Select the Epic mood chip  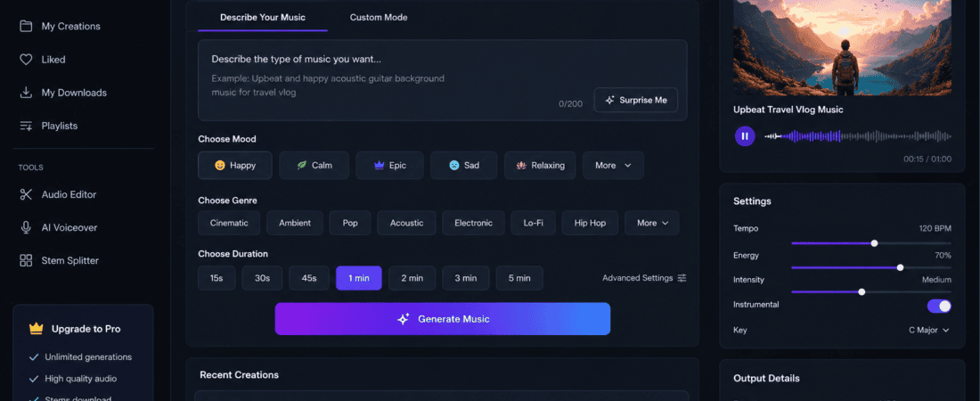tap(389, 165)
